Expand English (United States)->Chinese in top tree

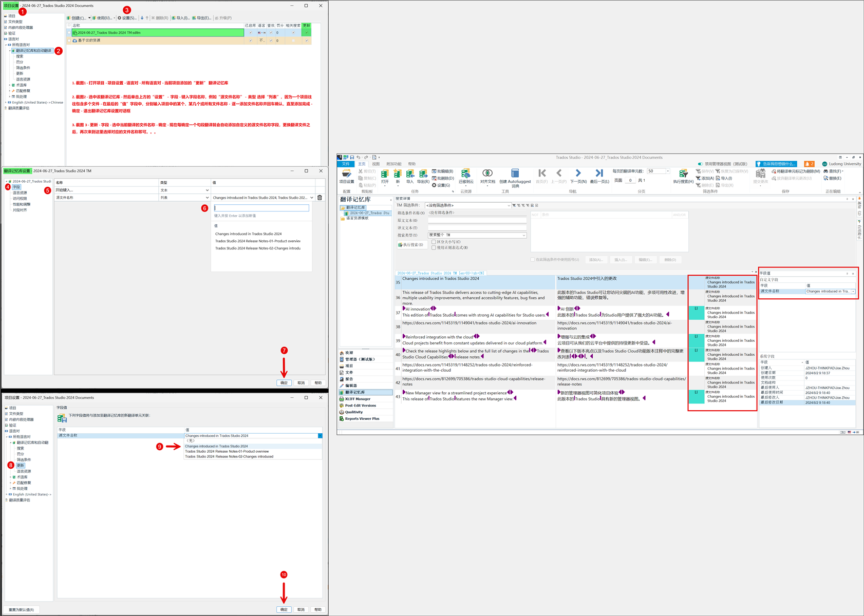[x=6, y=103]
